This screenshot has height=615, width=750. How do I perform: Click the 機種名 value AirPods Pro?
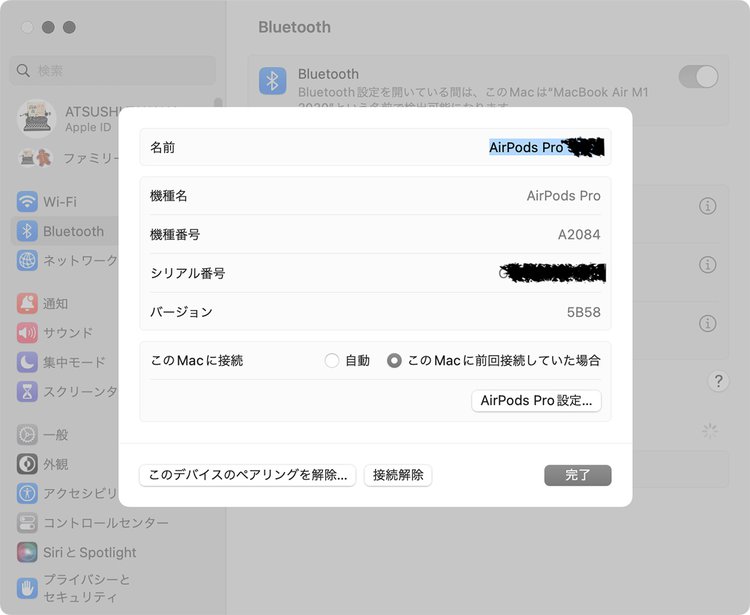tap(563, 196)
